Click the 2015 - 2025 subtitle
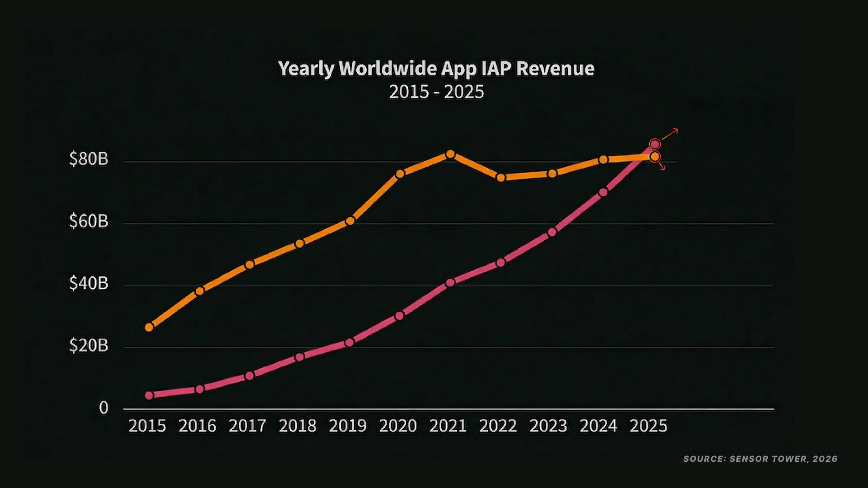This screenshot has width=868, height=488. (x=436, y=92)
